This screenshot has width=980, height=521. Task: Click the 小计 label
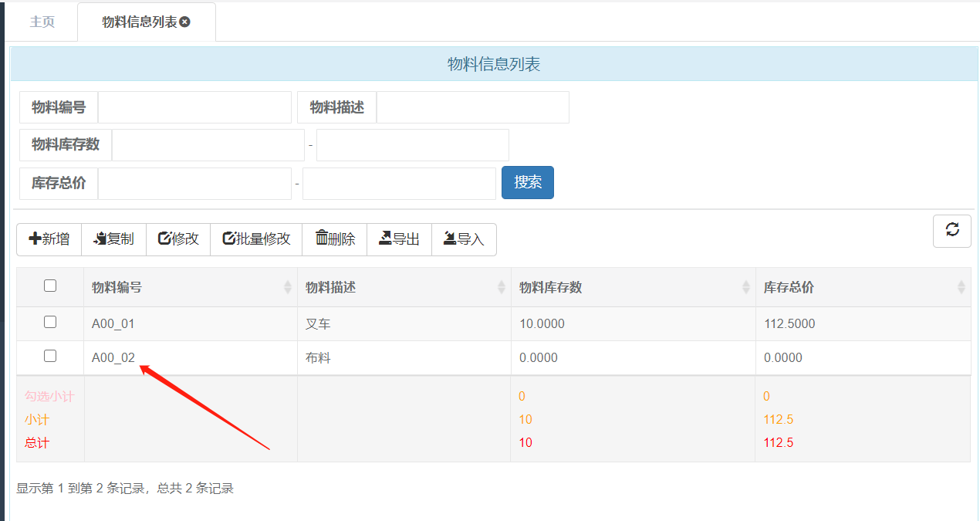[x=36, y=420]
